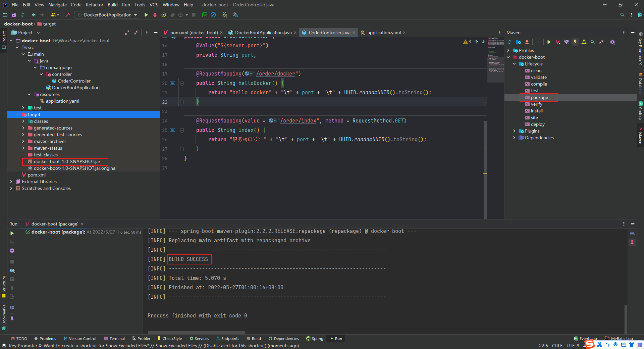
Task: Open the Navigate menu
Action: click(57, 5)
